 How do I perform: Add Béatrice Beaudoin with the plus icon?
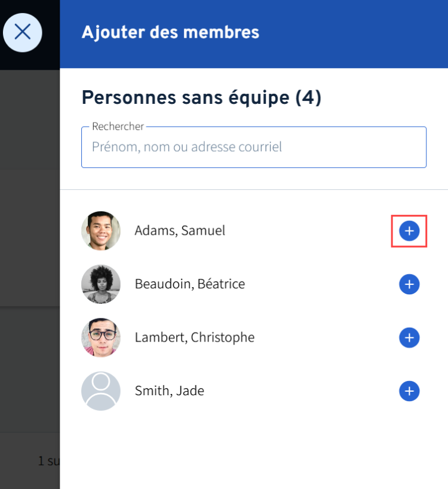pos(409,284)
